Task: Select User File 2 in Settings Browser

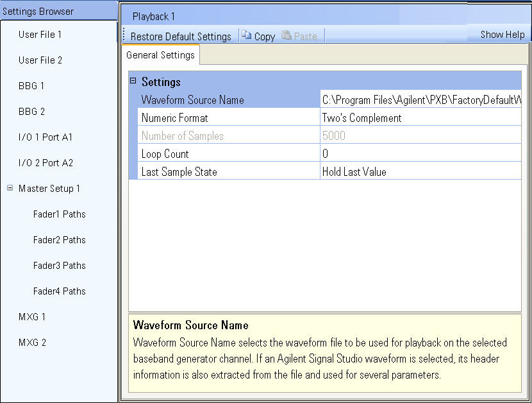Action: pyautogui.click(x=40, y=60)
